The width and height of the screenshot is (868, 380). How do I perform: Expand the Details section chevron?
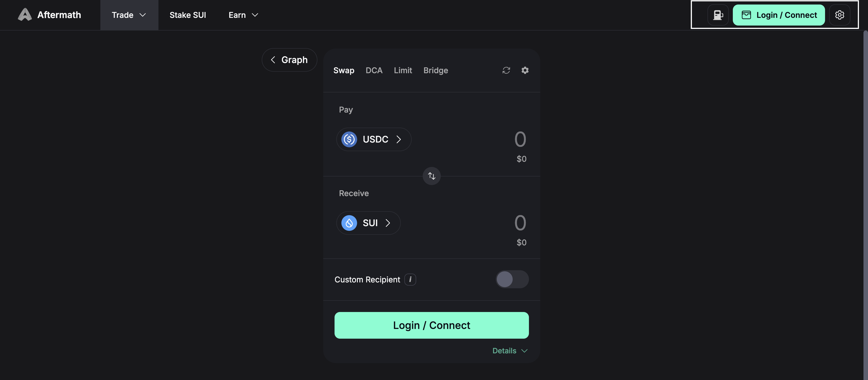point(524,351)
